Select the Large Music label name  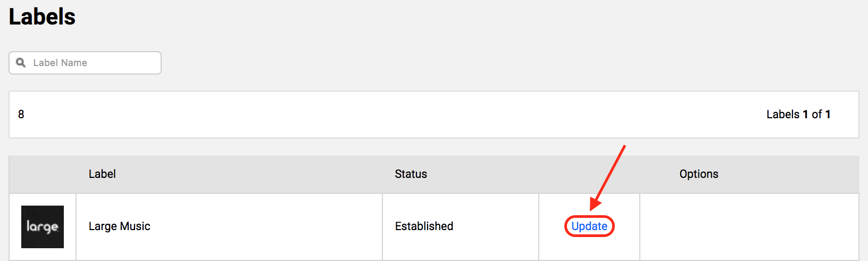point(119,226)
